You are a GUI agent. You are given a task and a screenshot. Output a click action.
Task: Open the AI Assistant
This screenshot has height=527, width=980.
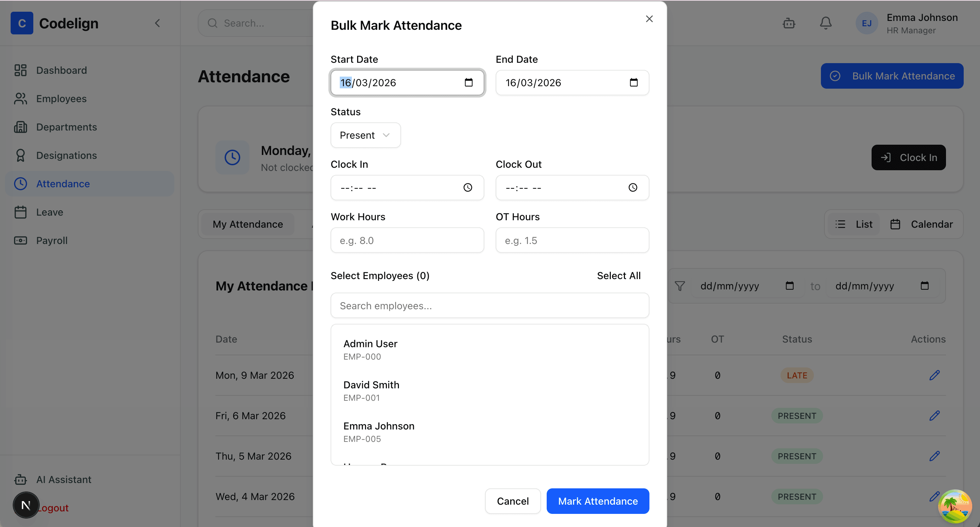pos(63,479)
